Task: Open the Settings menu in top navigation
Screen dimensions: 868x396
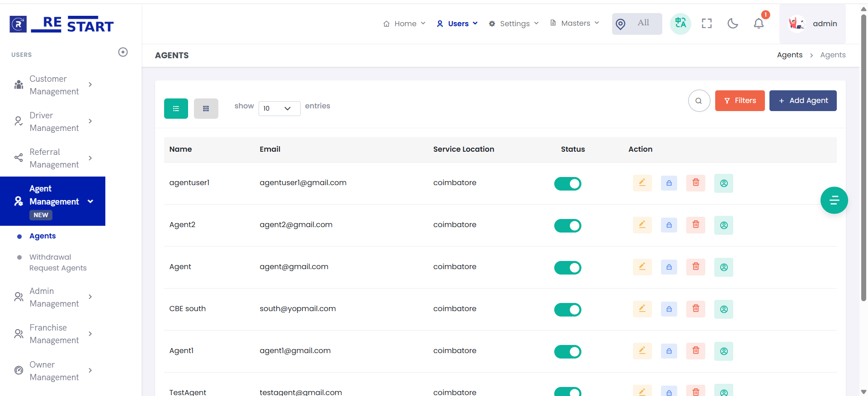Action: 514,23
